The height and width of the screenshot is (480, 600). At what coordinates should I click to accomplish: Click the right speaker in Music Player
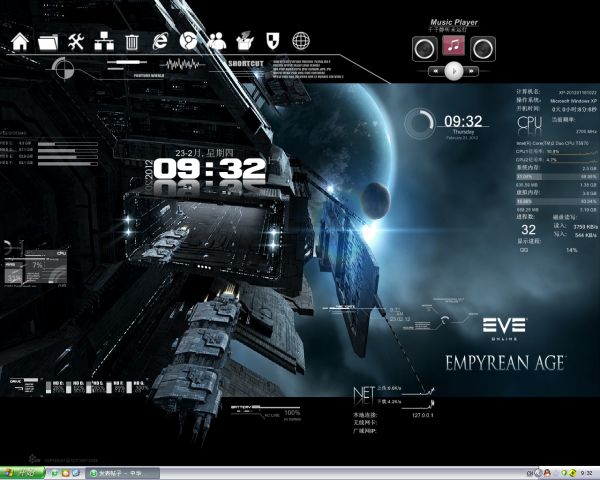[483, 47]
